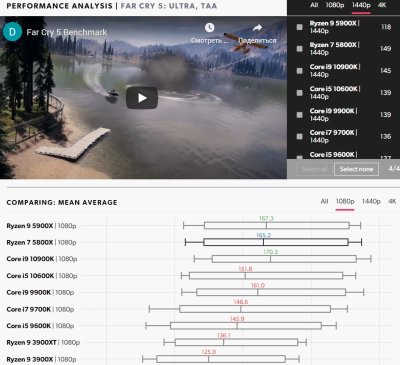The height and width of the screenshot is (365, 400).
Task: Toggle the Ryzen 7 5800X 1440p checkbox
Action: (300, 49)
